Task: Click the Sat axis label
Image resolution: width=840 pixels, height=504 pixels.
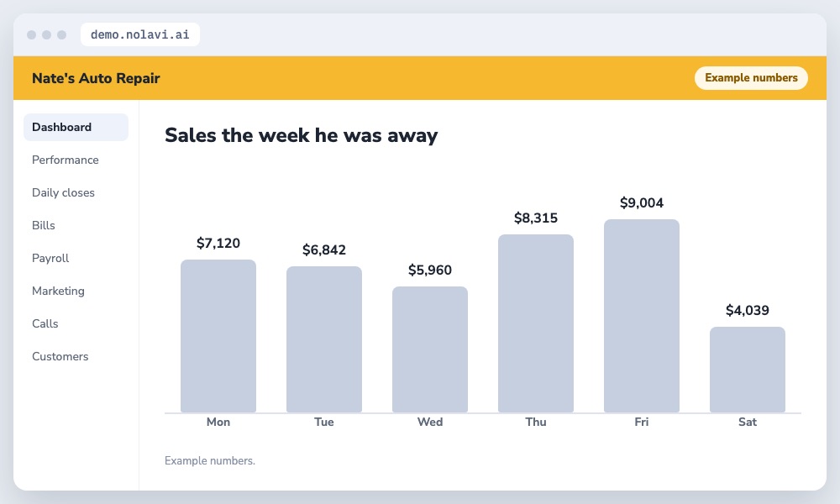Action: coord(748,422)
